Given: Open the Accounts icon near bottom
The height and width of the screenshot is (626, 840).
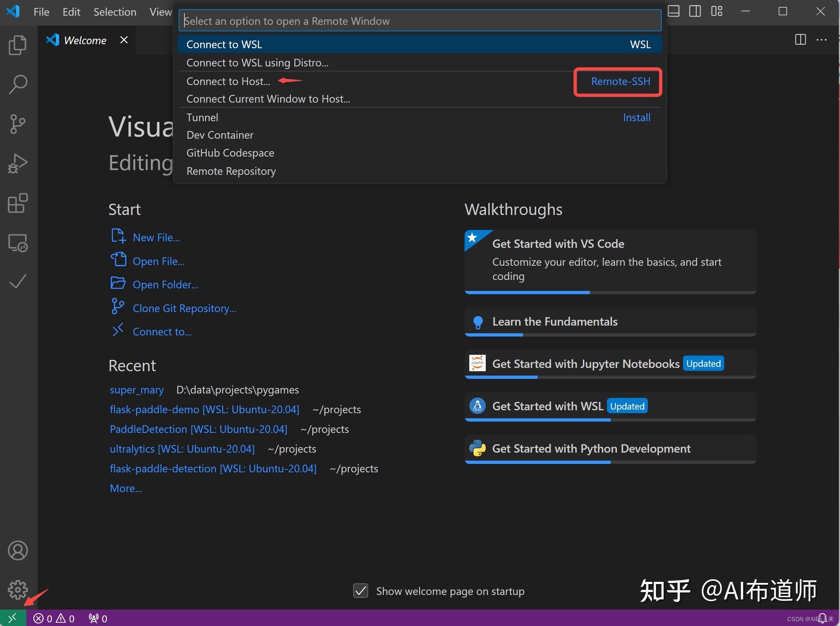Looking at the screenshot, I should [x=18, y=550].
